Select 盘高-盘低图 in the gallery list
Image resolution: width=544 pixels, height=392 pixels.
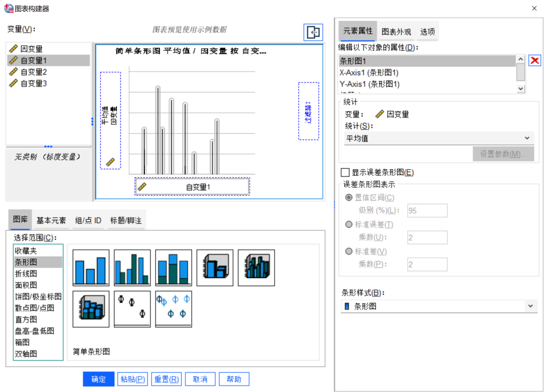(x=38, y=331)
